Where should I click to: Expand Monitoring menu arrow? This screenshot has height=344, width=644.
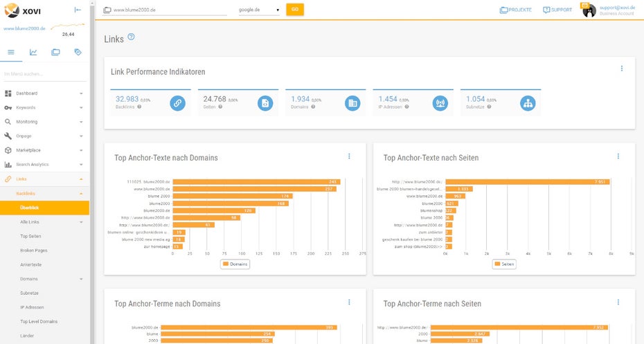tap(81, 122)
